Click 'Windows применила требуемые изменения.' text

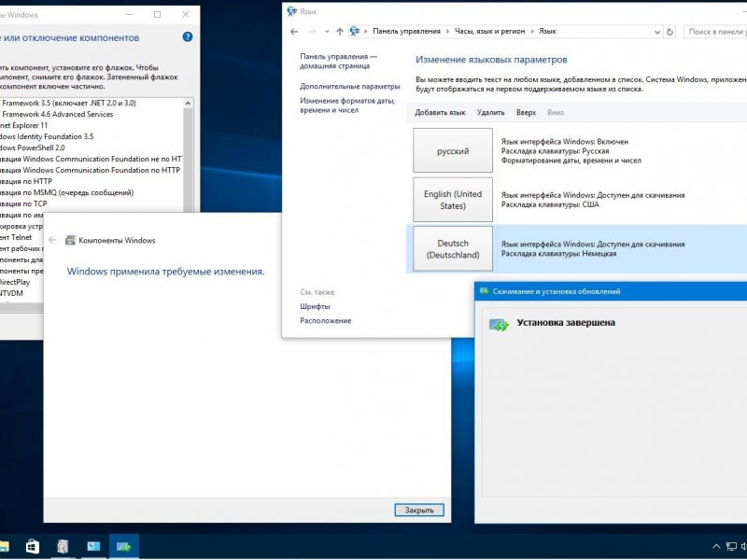[x=165, y=272]
